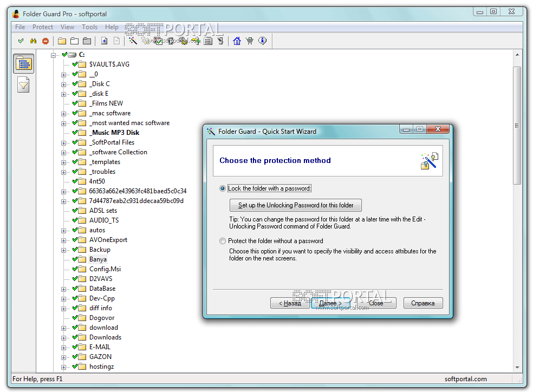Select the D2VAVS folder
The width and height of the screenshot is (533, 392).
101,279
